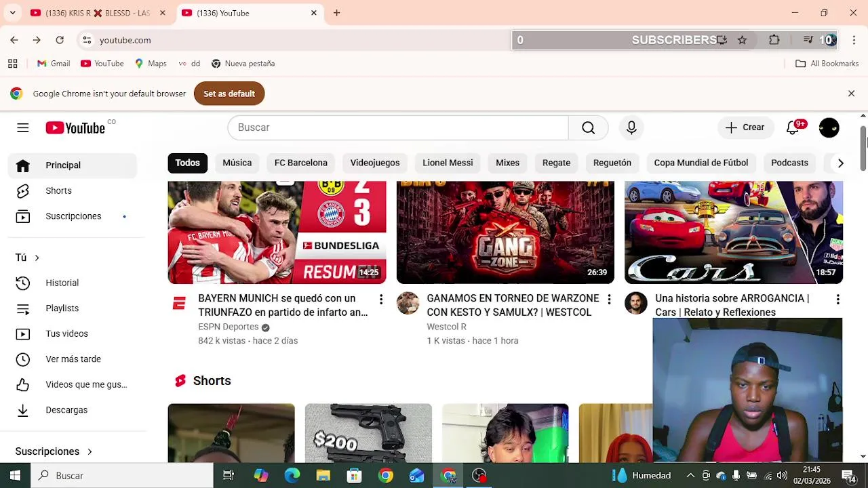This screenshot has height=488, width=868.
Task: Open Suscripciones feed in the sidebar
Action: 73,216
